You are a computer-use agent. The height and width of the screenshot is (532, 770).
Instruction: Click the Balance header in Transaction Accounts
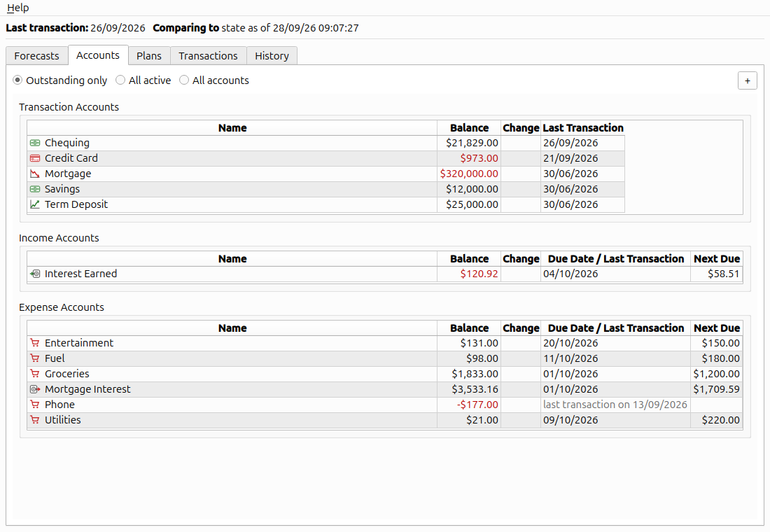point(469,128)
